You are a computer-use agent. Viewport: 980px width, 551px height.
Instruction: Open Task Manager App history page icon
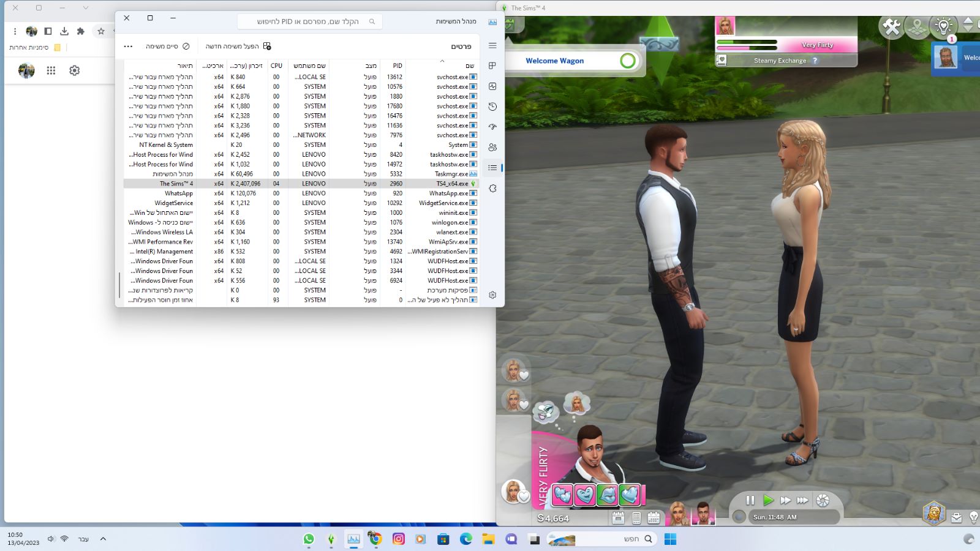point(492,107)
